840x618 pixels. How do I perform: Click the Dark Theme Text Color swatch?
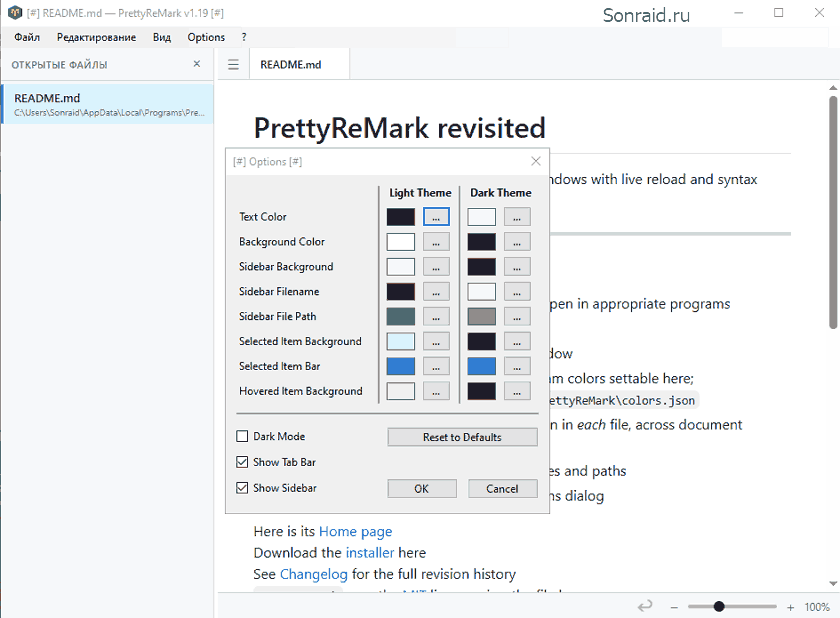pos(482,217)
